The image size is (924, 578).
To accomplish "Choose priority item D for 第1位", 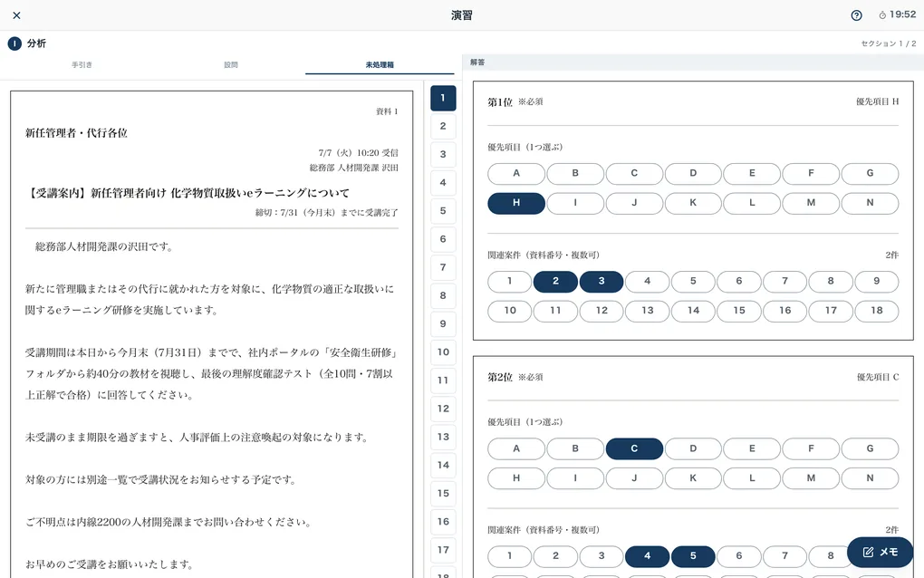I will pyautogui.click(x=693, y=174).
